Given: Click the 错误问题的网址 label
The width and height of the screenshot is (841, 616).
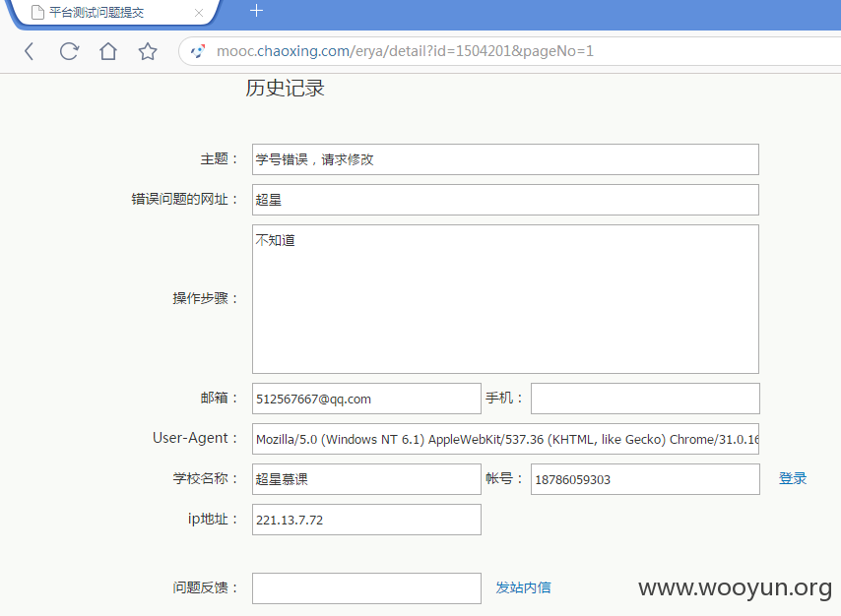Looking at the screenshot, I should [x=184, y=200].
